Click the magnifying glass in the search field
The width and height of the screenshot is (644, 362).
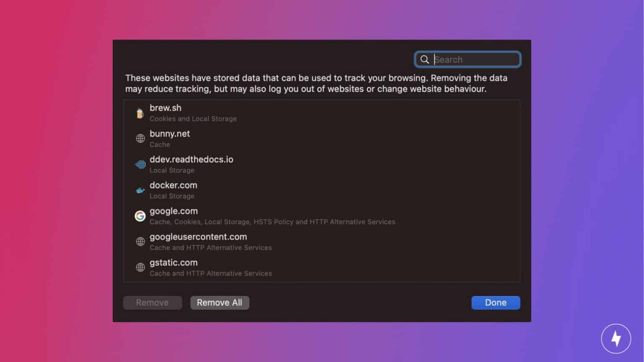point(425,59)
